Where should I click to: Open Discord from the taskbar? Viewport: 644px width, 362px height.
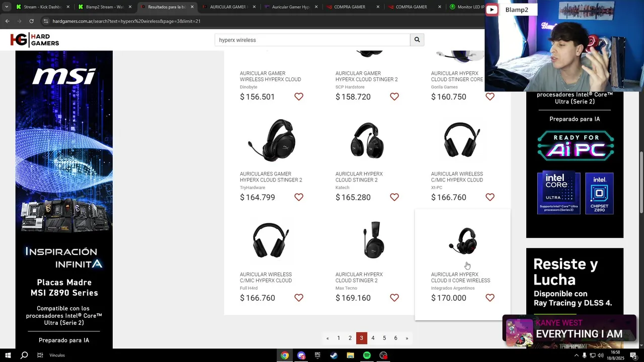[301, 355]
